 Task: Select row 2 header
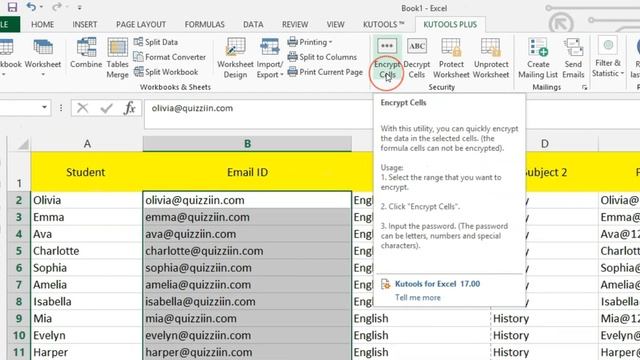coord(19,200)
